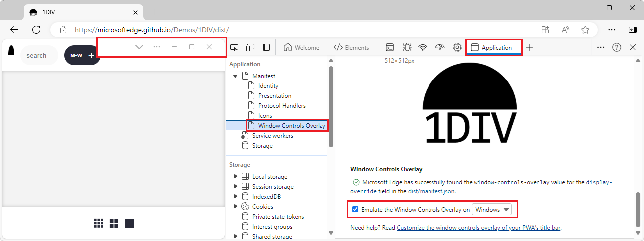Switch to the Elements tab
The height and width of the screenshot is (241, 644).
click(351, 48)
